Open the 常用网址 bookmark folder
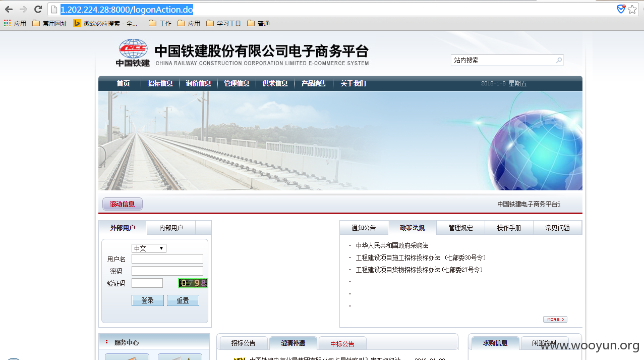The height and width of the screenshot is (360, 644). coord(49,23)
